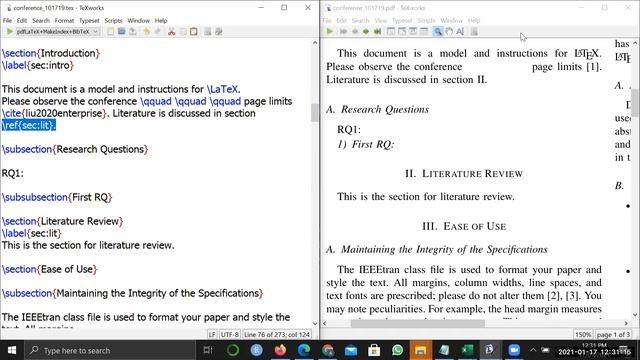This screenshot has width=640, height=360.
Task: Click the fourth PDF zoom-fit icon
Action: pyautogui.click(x=424, y=31)
